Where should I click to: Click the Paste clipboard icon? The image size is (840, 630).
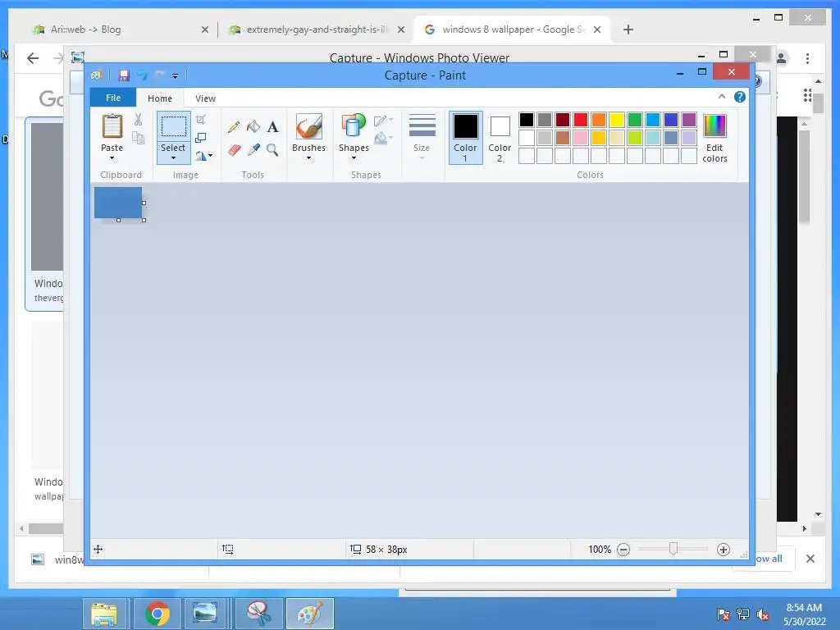112,127
